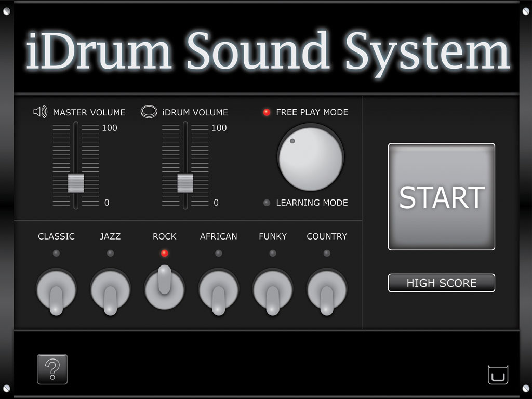Click the Master Volume slider handle

76,183
